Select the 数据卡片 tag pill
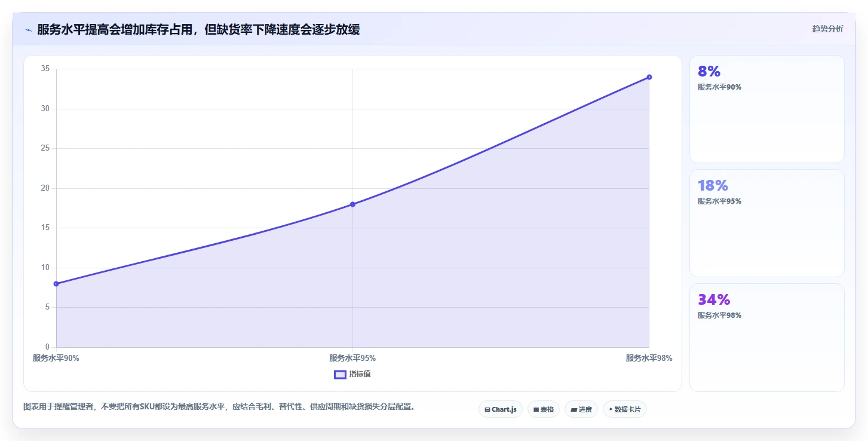 click(625, 409)
